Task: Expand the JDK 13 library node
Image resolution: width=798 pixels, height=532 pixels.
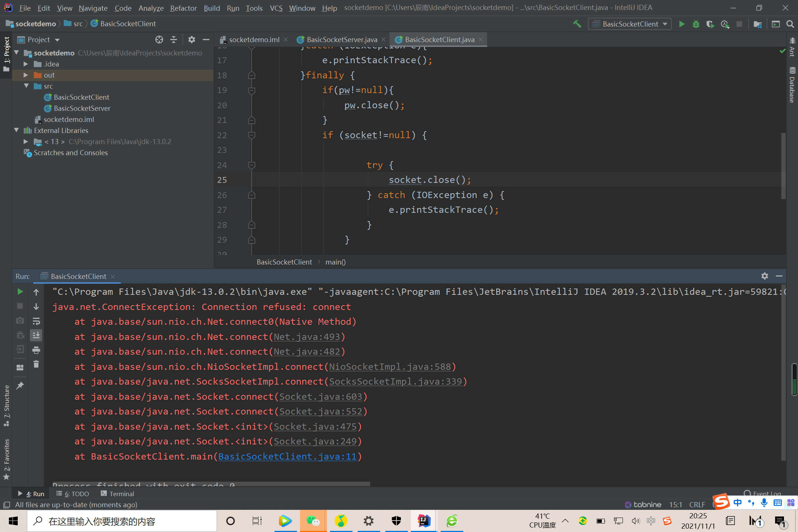Action: 26,141
